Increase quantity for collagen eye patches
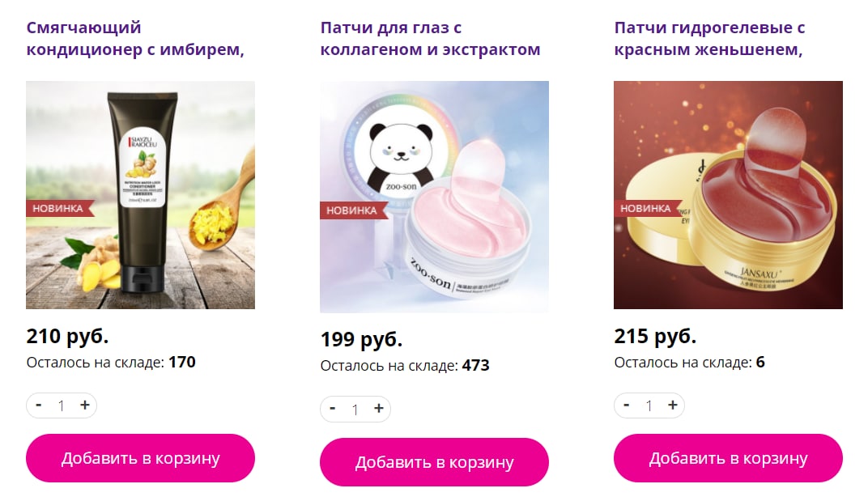Screen dimensions: 868x501 pos(379,409)
